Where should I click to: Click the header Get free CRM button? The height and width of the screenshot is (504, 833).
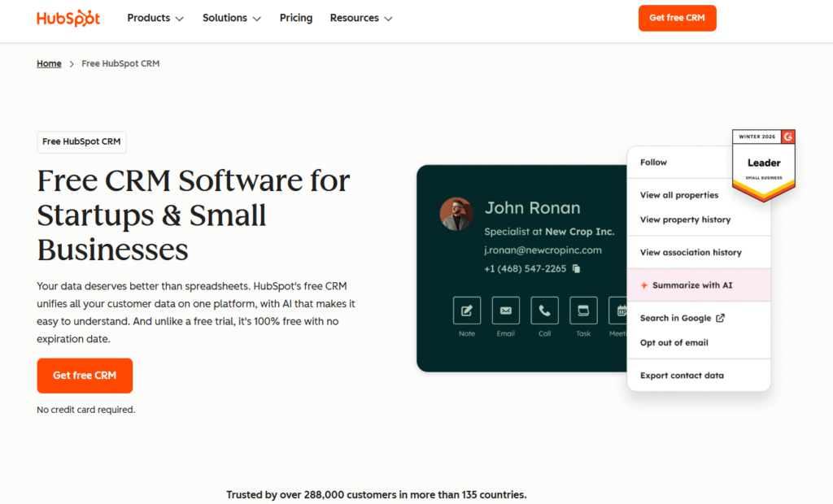(x=677, y=18)
